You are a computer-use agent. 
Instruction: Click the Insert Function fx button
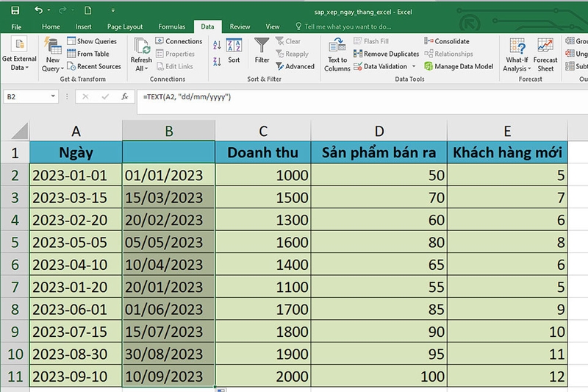click(125, 97)
